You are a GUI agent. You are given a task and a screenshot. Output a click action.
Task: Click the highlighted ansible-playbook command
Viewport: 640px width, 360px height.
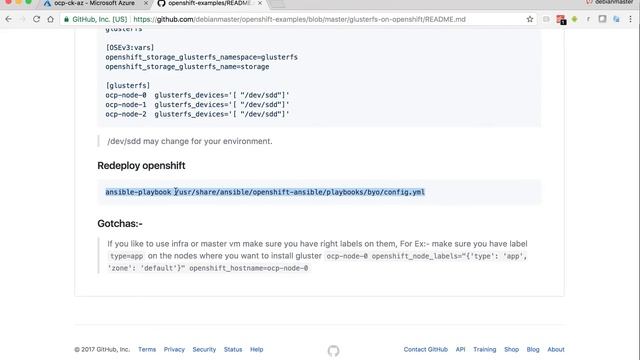coord(265,192)
